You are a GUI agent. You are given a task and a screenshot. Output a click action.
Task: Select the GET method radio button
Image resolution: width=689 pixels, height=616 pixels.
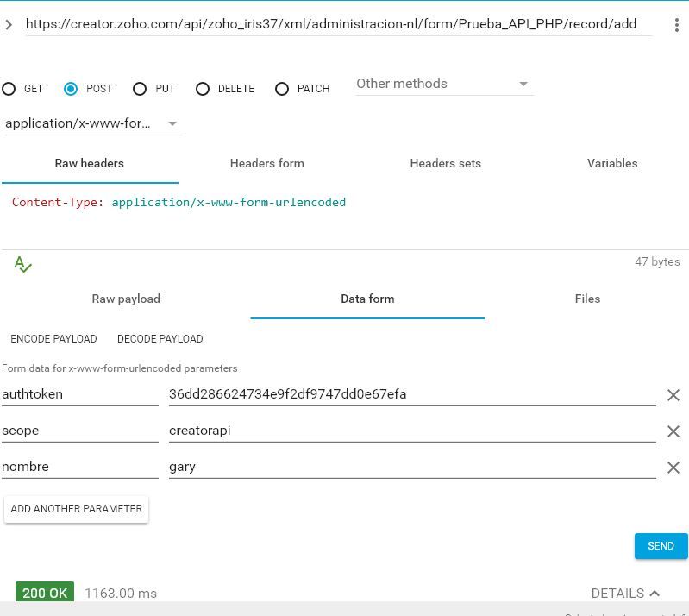pyautogui.click(x=9, y=89)
